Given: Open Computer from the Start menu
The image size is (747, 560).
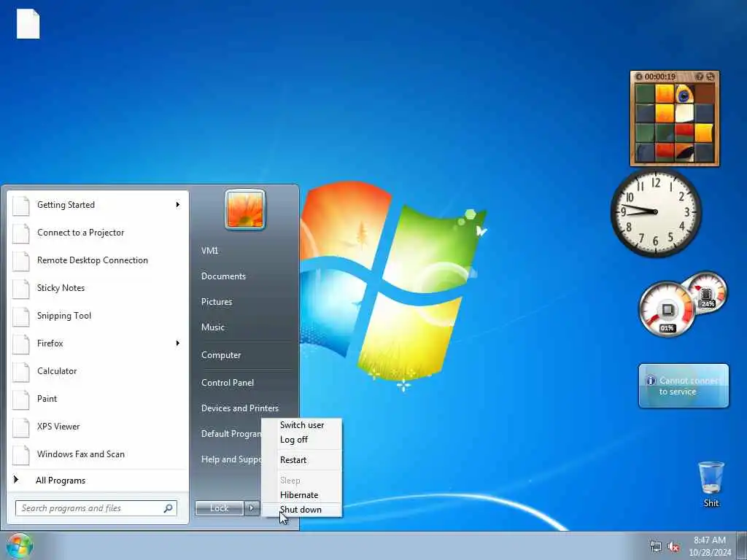Looking at the screenshot, I should tap(221, 355).
